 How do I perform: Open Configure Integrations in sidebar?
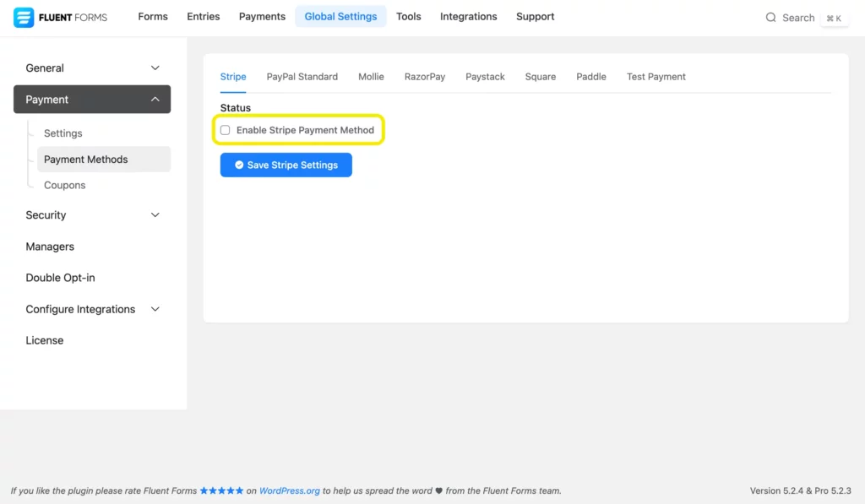tap(92, 309)
